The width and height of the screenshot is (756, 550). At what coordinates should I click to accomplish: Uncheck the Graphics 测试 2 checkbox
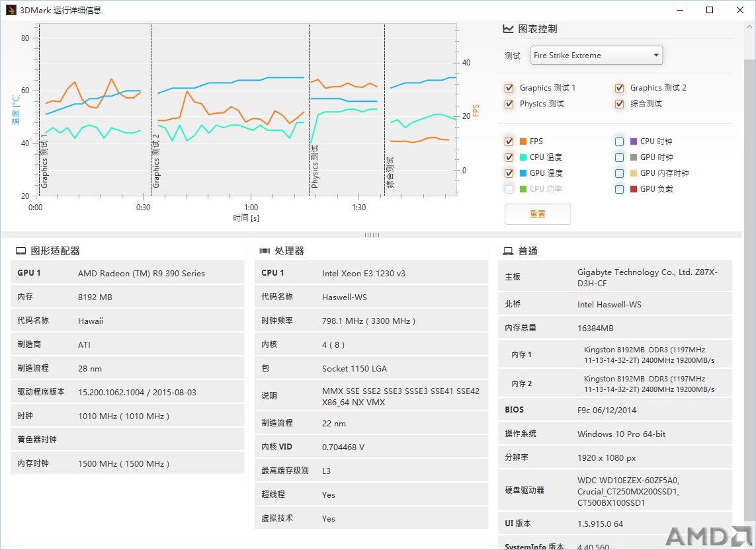(619, 88)
